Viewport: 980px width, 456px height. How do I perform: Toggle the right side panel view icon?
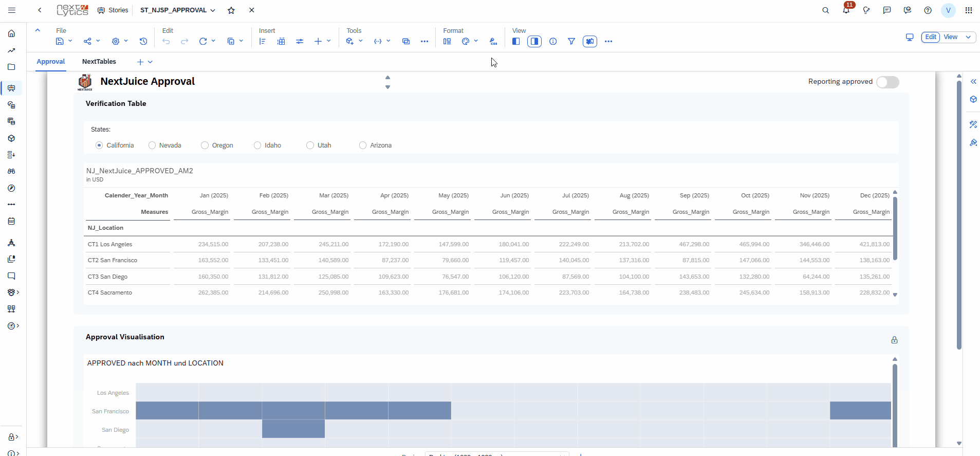coord(534,41)
